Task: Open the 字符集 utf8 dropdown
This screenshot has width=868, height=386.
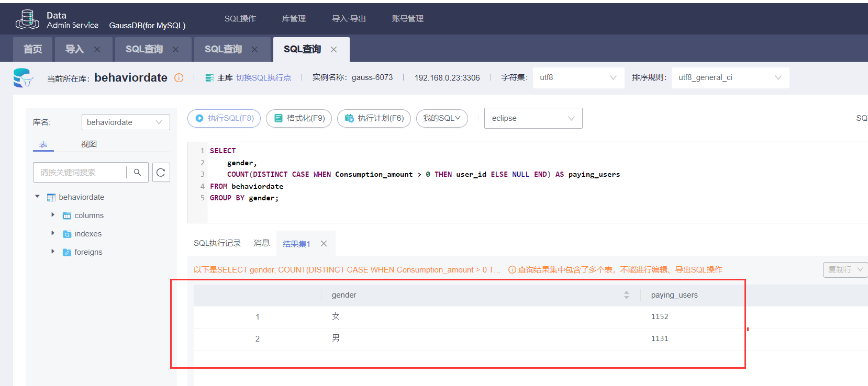Action: point(578,77)
